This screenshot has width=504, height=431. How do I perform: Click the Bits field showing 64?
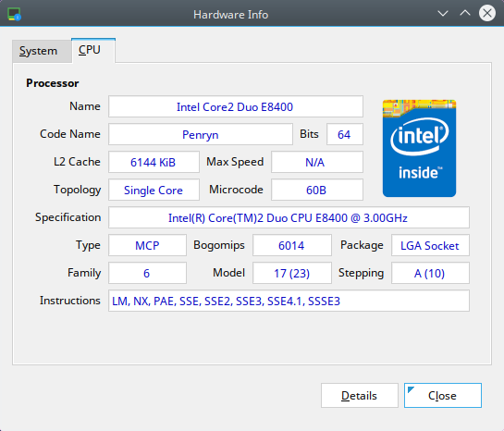tap(345, 134)
